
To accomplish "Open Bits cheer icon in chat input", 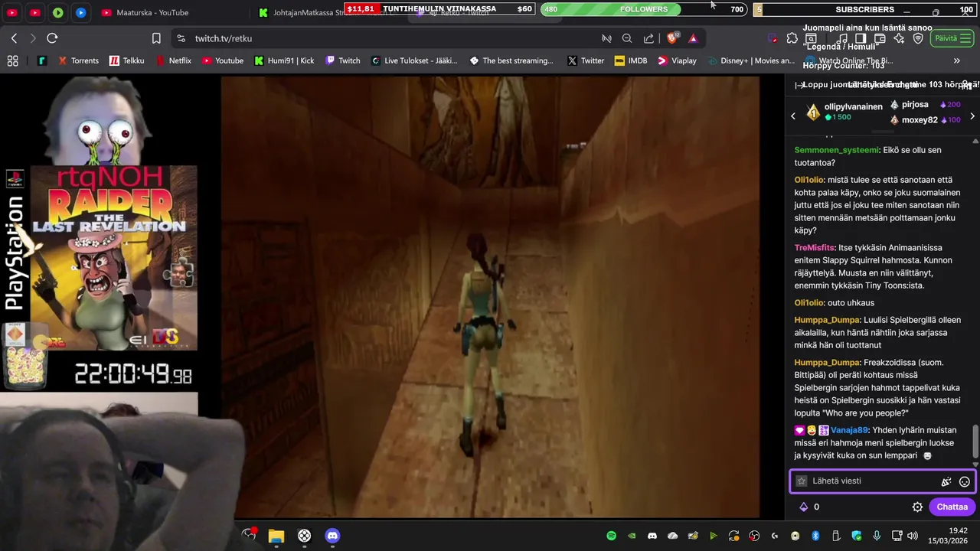I will click(x=946, y=481).
